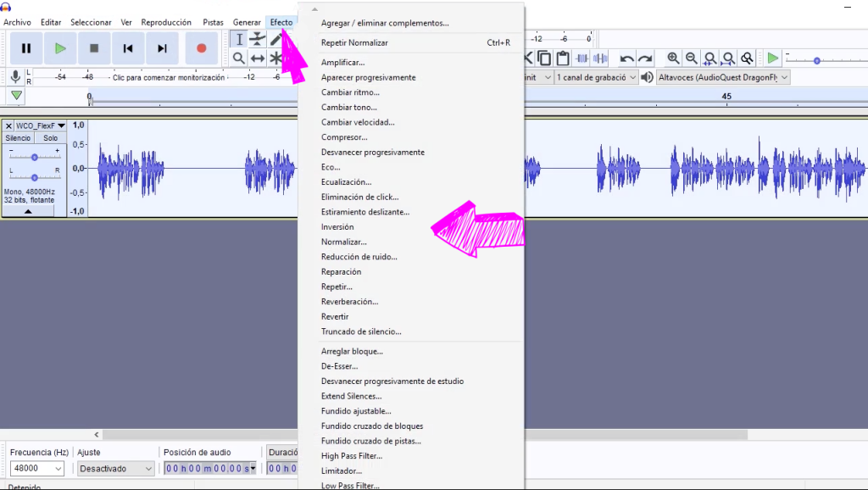Collapse the track with the up arrow
868x490 pixels.
click(x=28, y=211)
